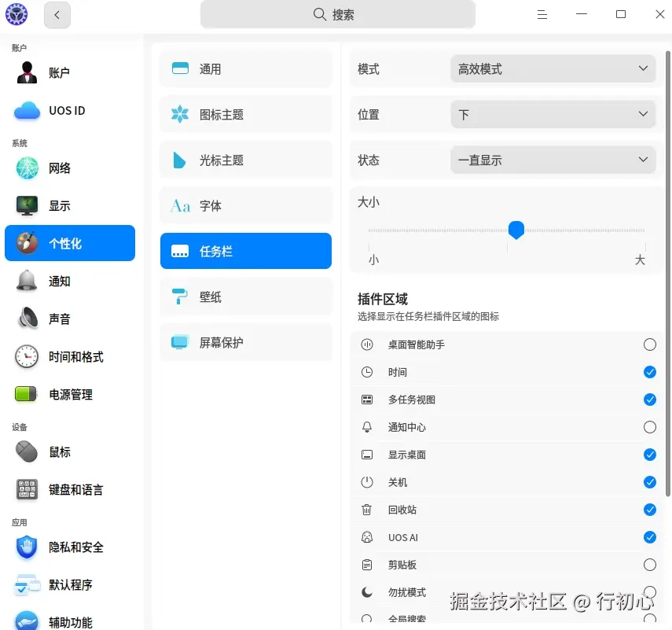Enable the 通知中心 plugin toggle
Viewport: 672px width, 630px height.
coord(650,426)
